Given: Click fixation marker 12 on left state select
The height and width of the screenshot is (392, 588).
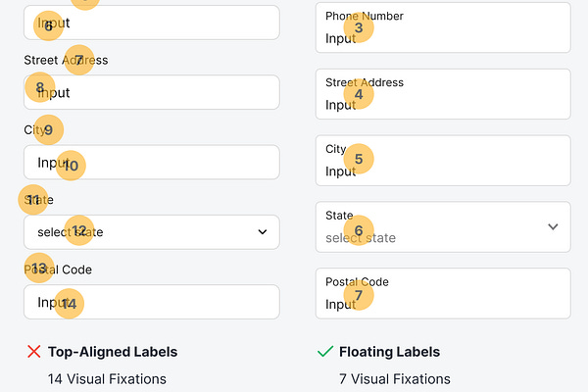Looking at the screenshot, I should tap(80, 231).
